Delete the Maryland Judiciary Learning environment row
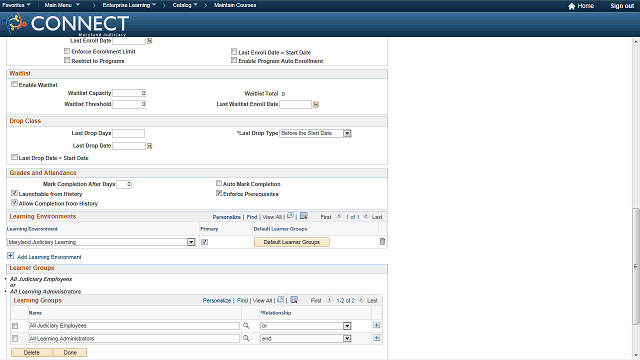The height and width of the screenshot is (360, 640). pos(382,242)
